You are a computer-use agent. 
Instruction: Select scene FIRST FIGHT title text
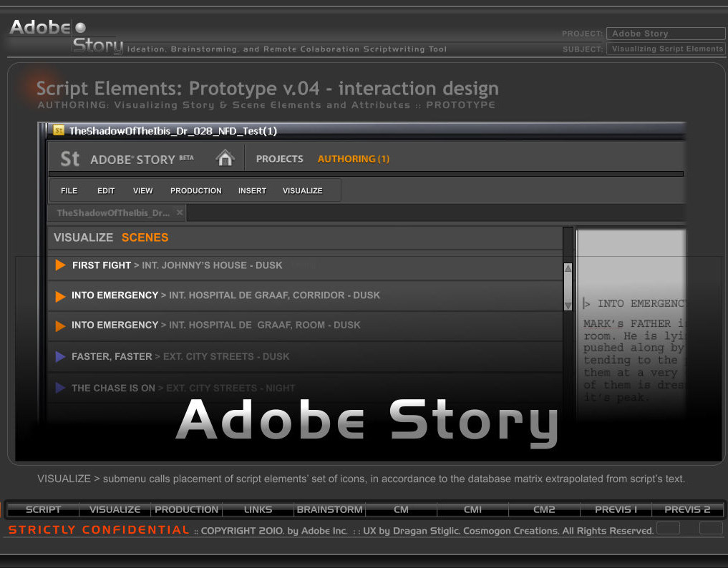(x=102, y=265)
